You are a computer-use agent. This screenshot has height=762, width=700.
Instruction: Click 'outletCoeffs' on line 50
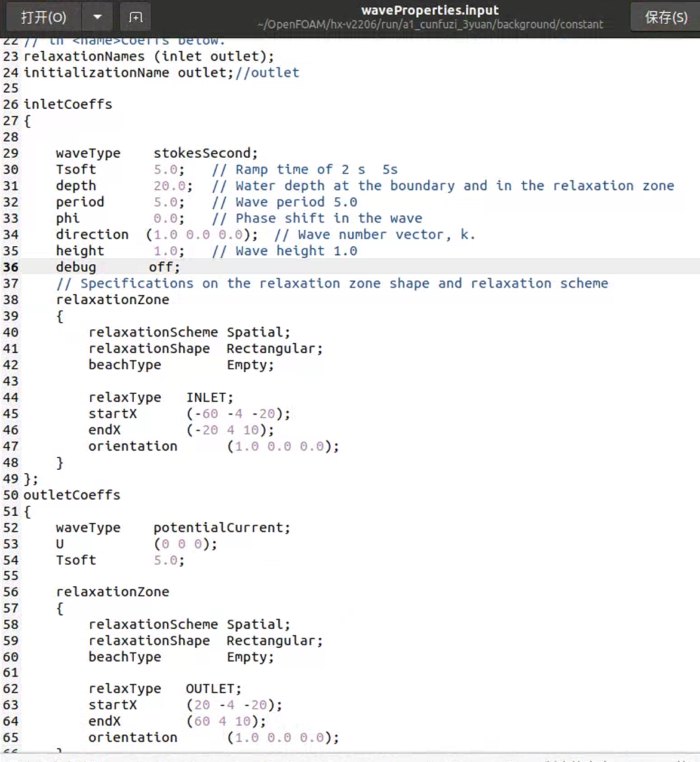coord(72,495)
